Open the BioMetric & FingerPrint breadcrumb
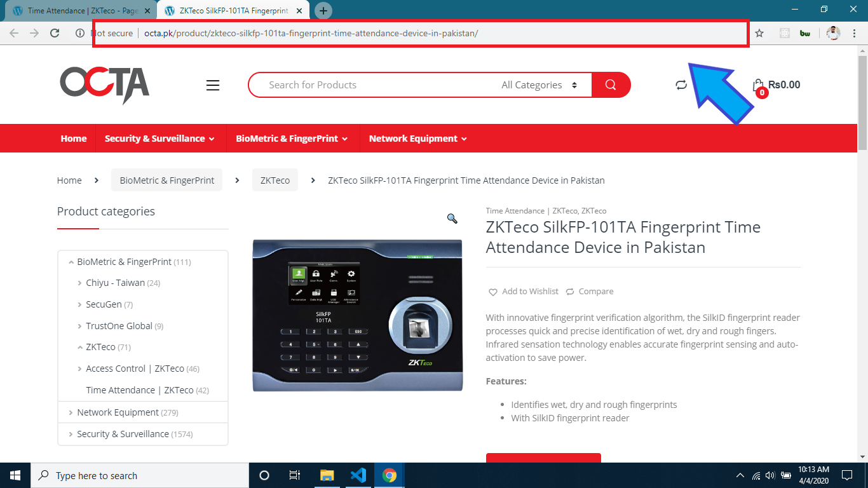868x488 pixels. [x=166, y=180]
